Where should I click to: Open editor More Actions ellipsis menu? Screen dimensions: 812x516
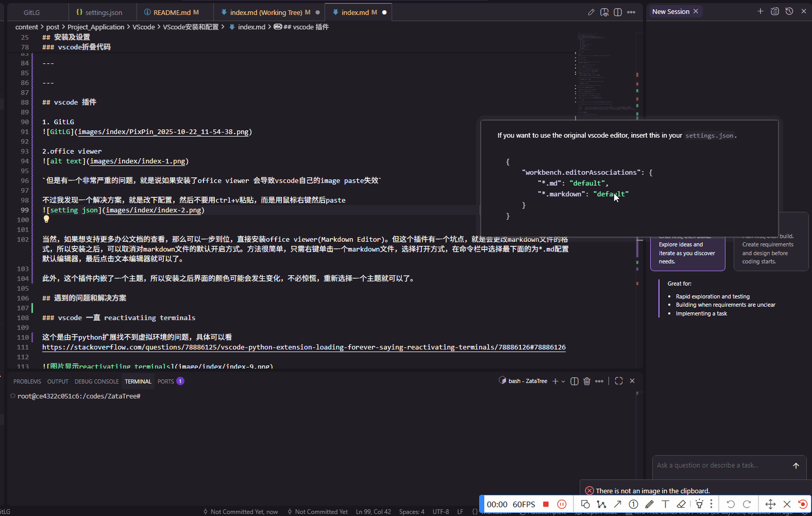pyautogui.click(x=631, y=12)
